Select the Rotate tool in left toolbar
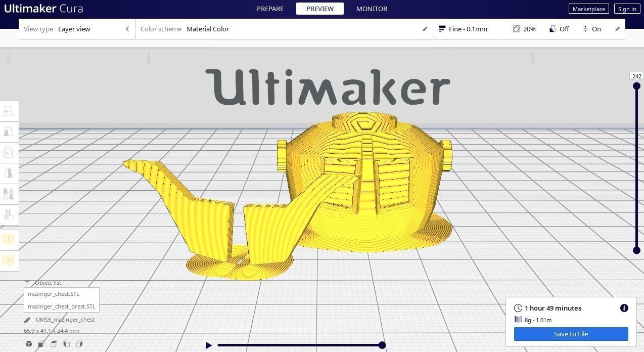Image resolution: width=644 pixels, height=352 pixels. click(9, 152)
